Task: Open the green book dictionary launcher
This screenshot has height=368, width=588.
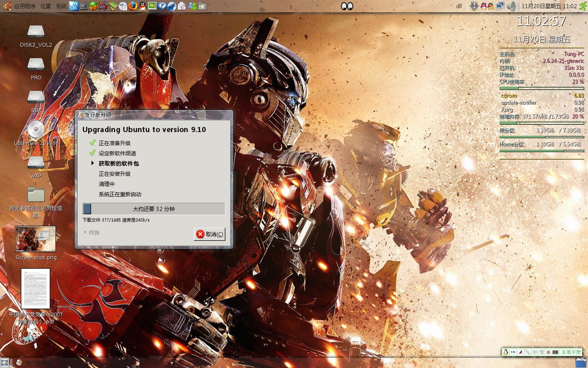Action: point(113,6)
